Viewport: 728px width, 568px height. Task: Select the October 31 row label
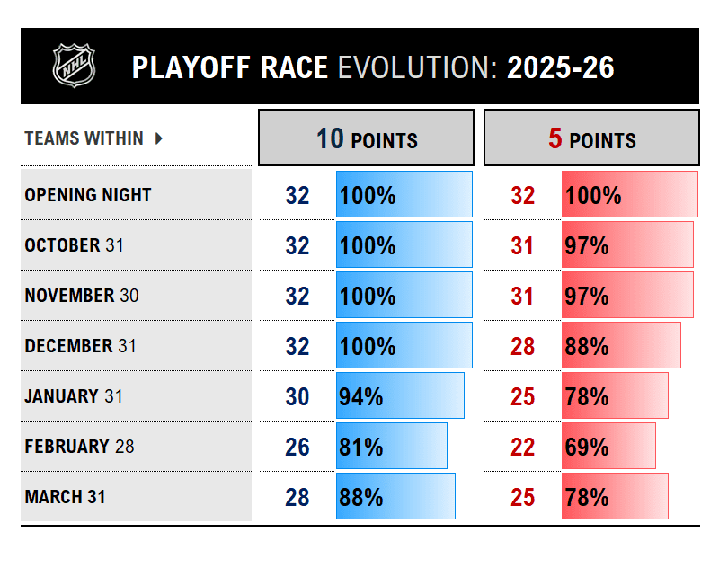pos(74,245)
